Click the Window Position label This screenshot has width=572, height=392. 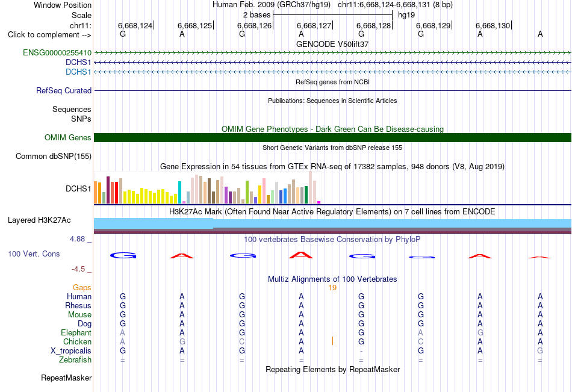[63, 5]
